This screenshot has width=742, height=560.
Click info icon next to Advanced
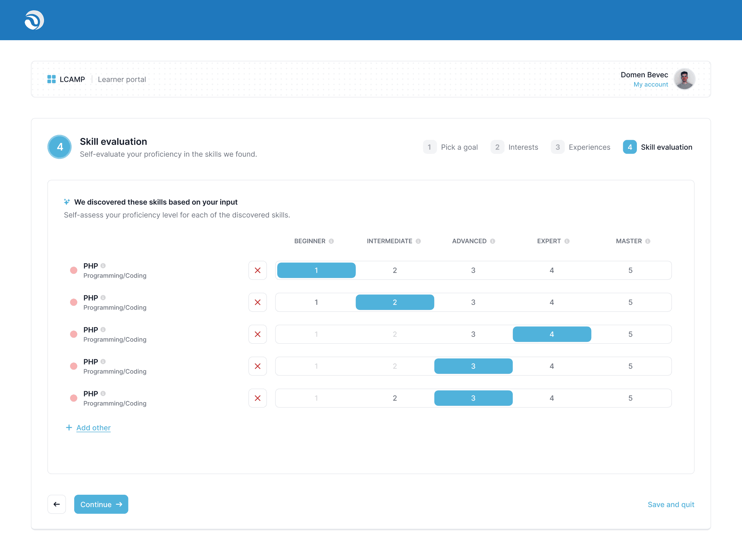tap(493, 241)
